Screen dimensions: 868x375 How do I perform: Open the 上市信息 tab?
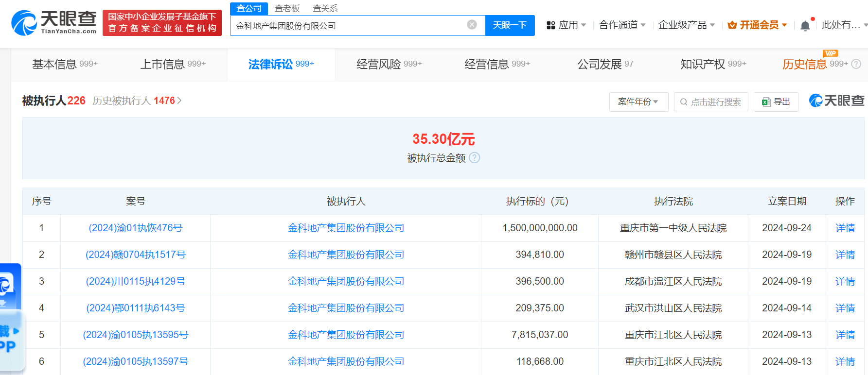coord(173,64)
